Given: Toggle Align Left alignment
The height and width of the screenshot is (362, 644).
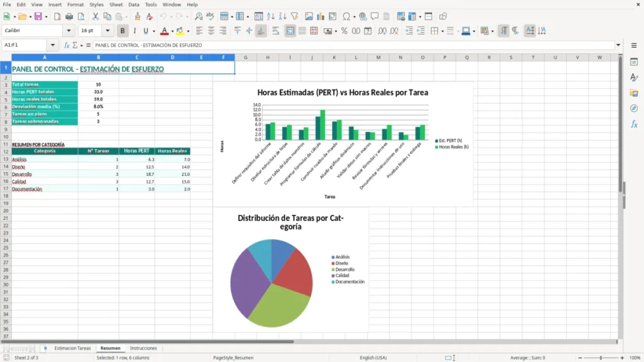Looking at the screenshot, I should 199,31.
